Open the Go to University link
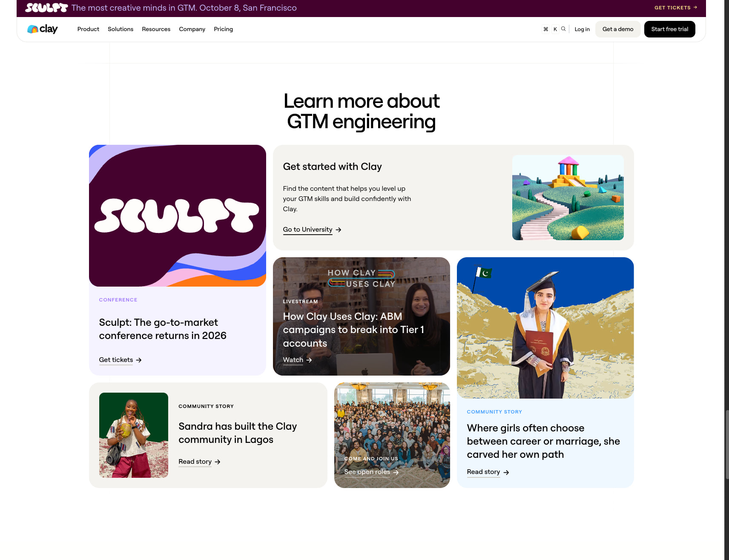The height and width of the screenshot is (560, 729). (307, 230)
